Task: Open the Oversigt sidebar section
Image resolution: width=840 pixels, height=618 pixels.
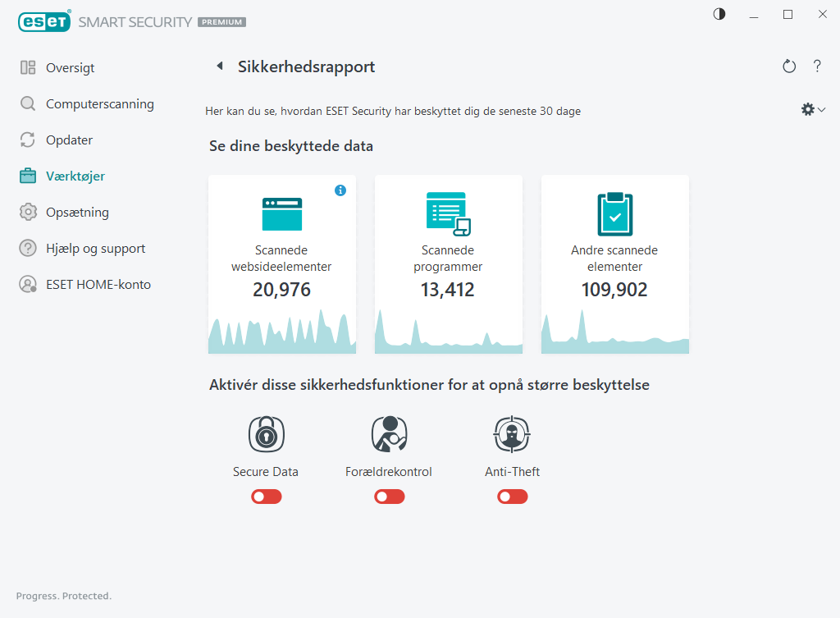Action: pos(67,67)
